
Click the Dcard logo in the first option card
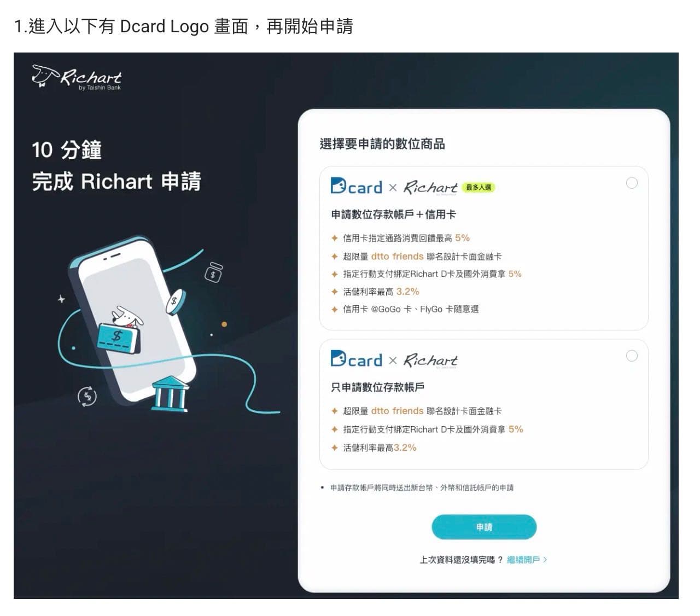click(x=356, y=187)
